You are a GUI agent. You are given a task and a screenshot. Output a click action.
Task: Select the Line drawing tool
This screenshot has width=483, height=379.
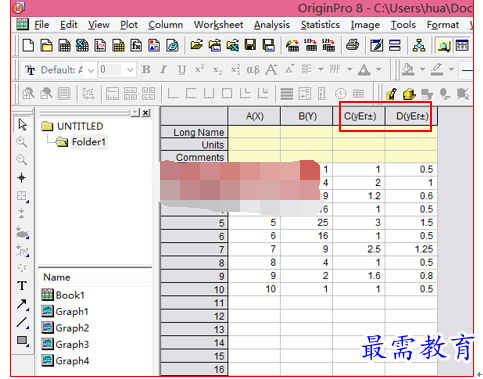[x=22, y=322]
